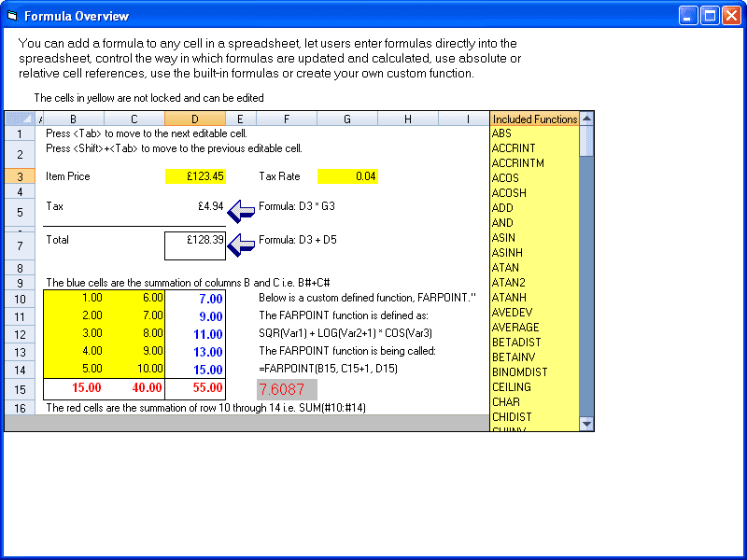Minimize the Formula Overview window
Screen dimensions: 747x560
[688, 16]
